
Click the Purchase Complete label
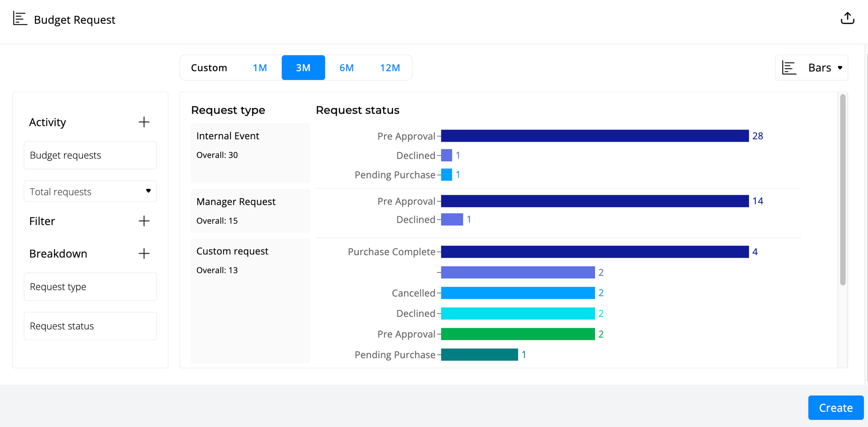(392, 252)
